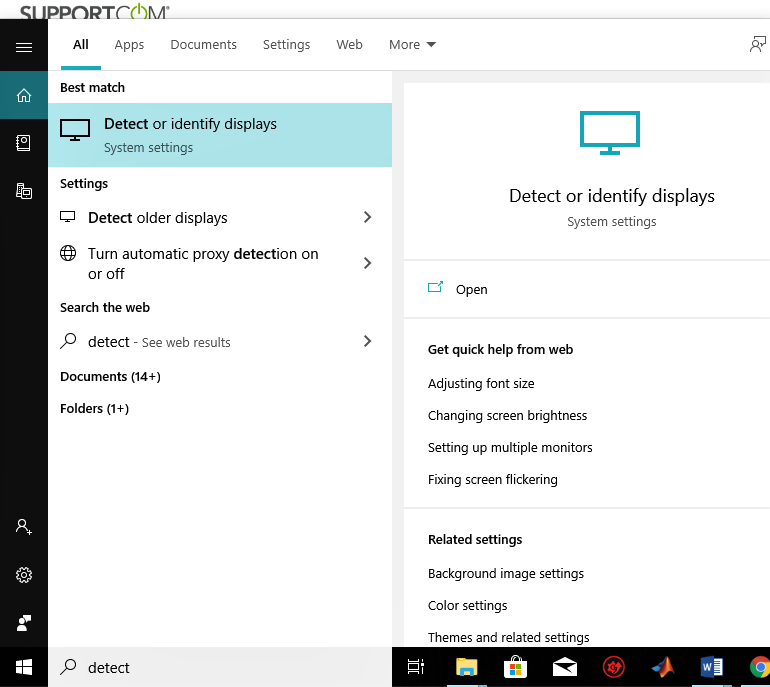The image size is (770, 687).
Task: Launch File Explorer from taskbar
Action: click(x=466, y=667)
